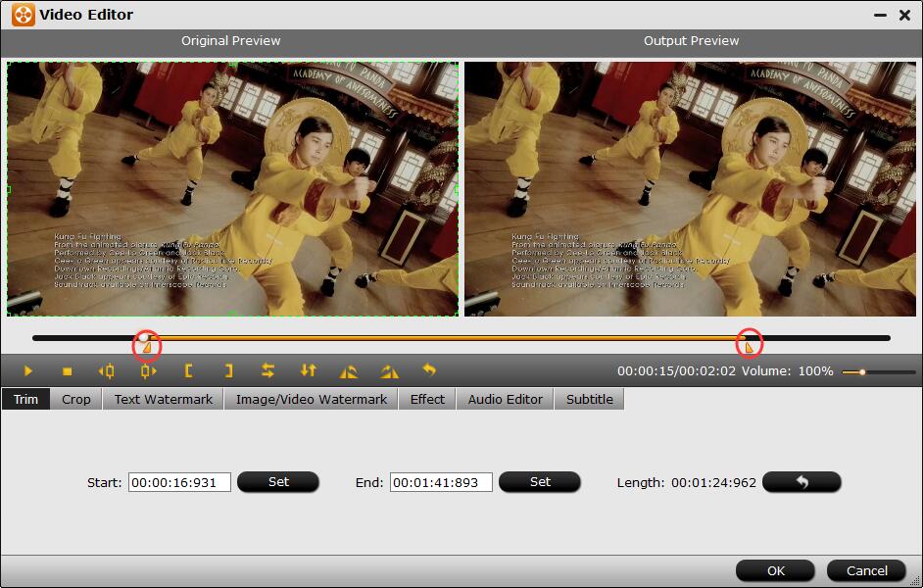Image resolution: width=923 pixels, height=588 pixels.
Task: Flip the video vertically
Action: pyautogui.click(x=308, y=371)
